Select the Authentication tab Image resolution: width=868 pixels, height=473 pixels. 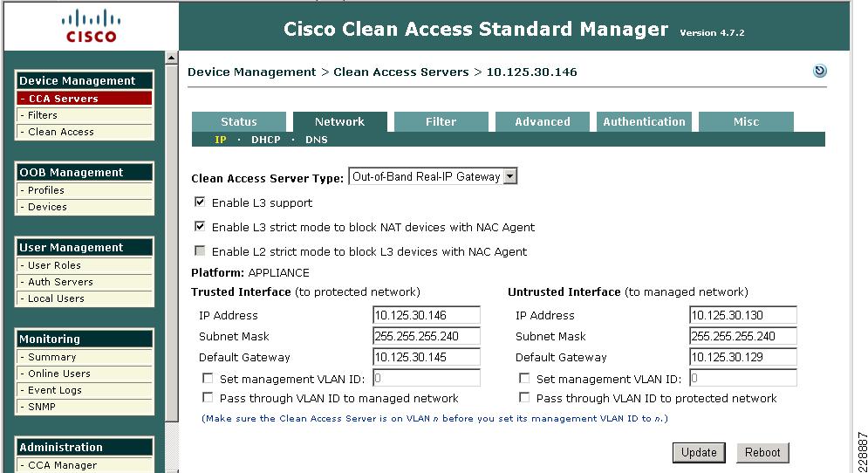pyautogui.click(x=644, y=121)
